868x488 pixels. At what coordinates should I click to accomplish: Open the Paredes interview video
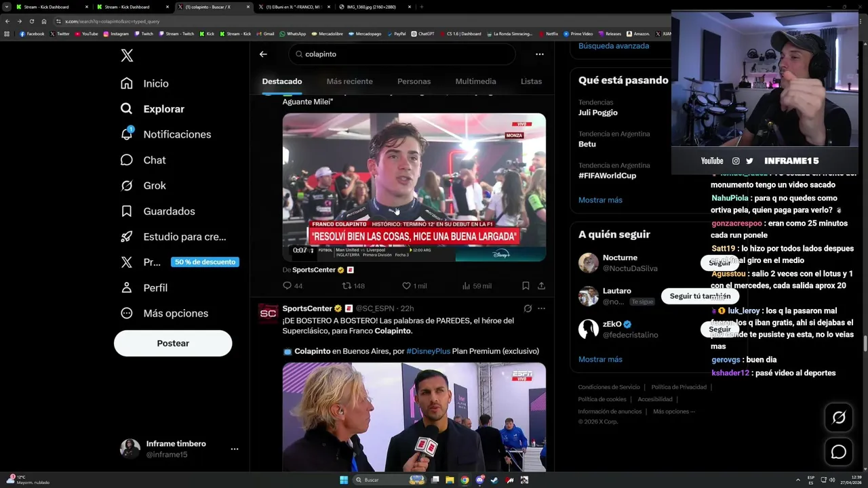coord(414,417)
